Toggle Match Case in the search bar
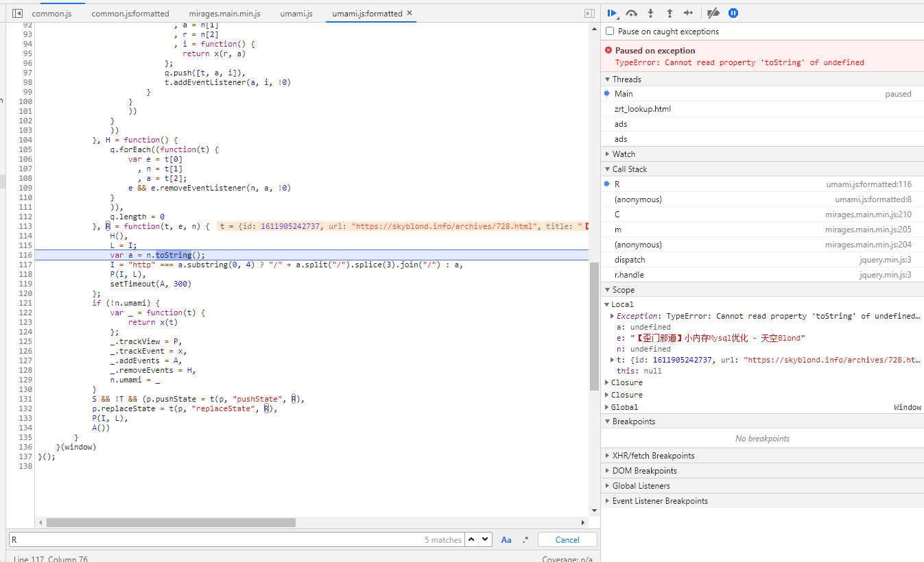Screen dimensions: 924x562 click(506, 539)
